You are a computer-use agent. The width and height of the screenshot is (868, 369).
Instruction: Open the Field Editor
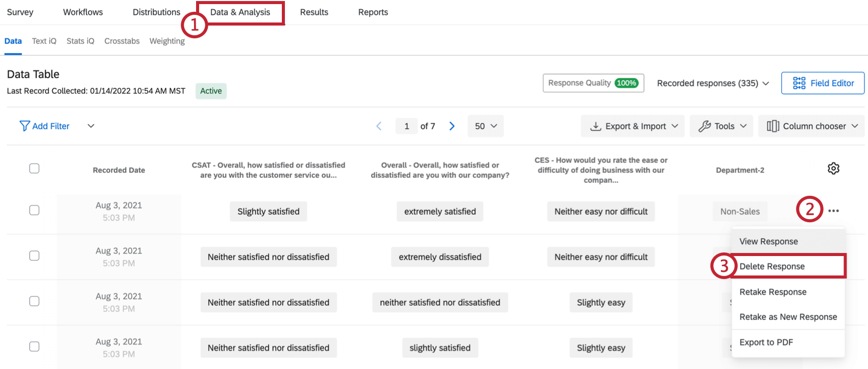click(x=823, y=83)
